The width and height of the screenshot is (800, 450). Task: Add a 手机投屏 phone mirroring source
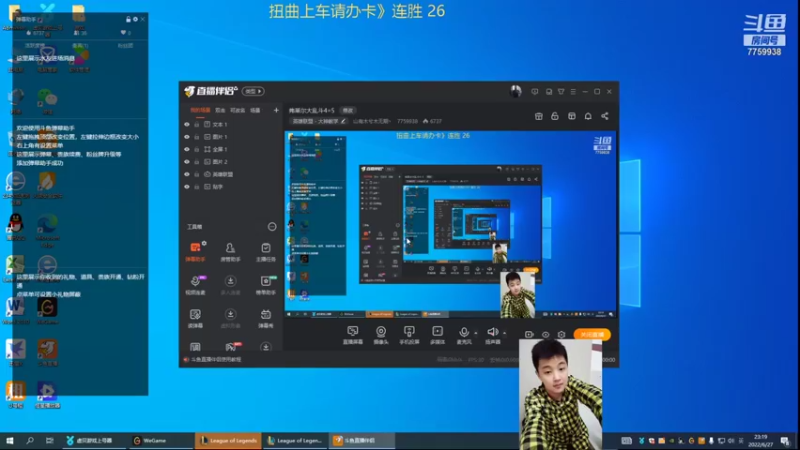tap(409, 335)
